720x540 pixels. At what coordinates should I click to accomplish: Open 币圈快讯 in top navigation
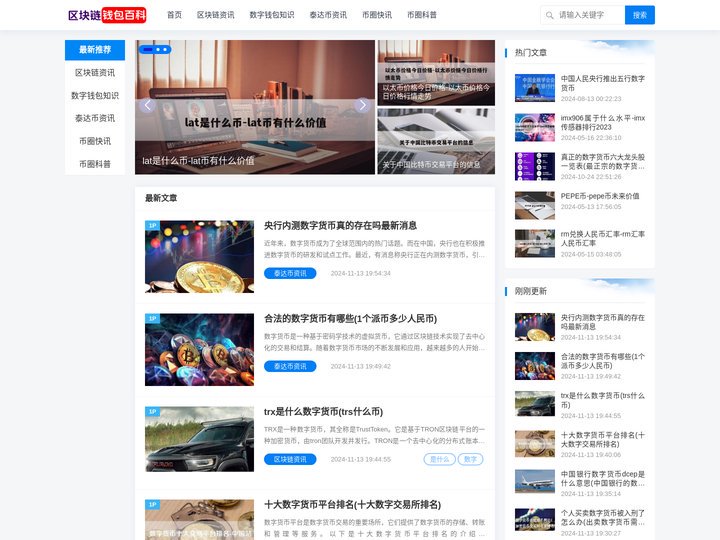pyautogui.click(x=377, y=15)
